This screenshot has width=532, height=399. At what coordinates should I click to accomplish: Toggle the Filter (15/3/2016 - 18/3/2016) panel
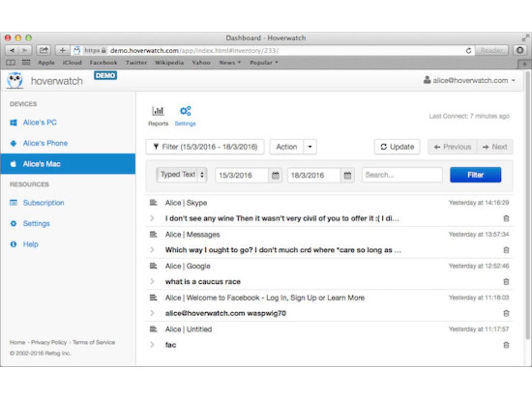point(205,147)
